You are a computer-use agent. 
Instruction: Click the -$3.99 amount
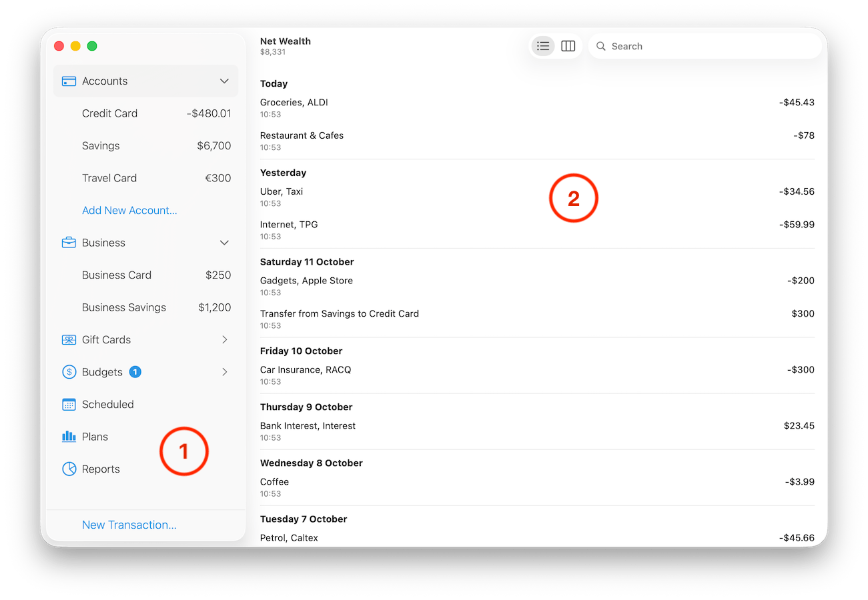click(x=799, y=482)
